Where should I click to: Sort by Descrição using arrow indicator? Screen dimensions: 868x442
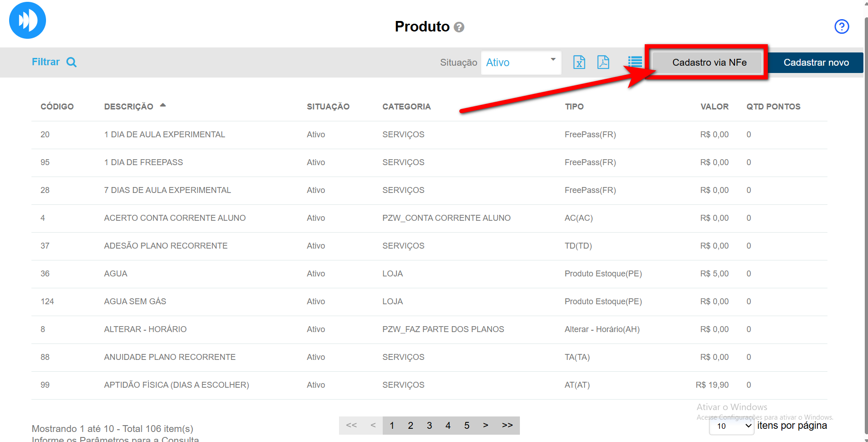tap(163, 105)
